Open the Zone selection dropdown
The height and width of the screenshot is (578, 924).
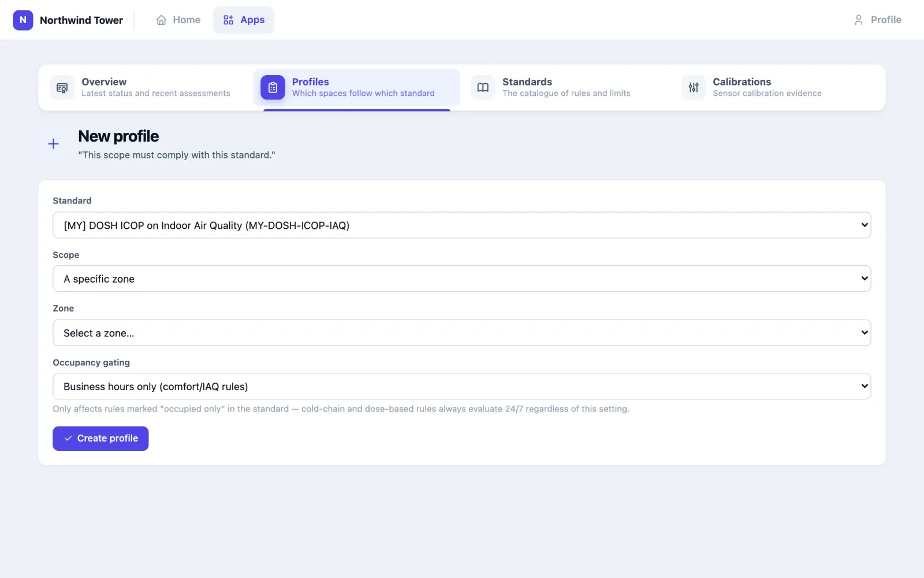(x=461, y=333)
